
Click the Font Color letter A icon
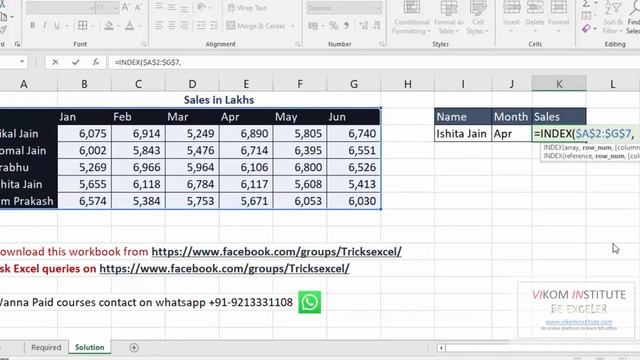click(129, 26)
